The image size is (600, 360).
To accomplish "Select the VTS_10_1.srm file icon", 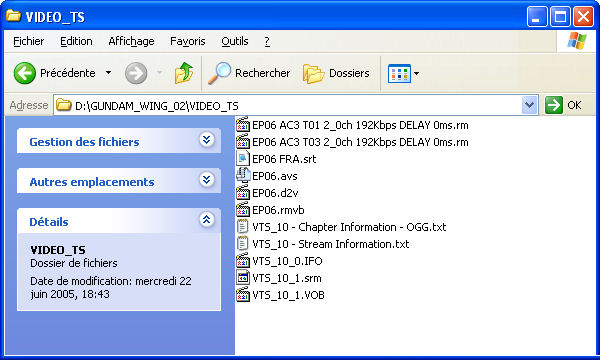I will (x=243, y=277).
